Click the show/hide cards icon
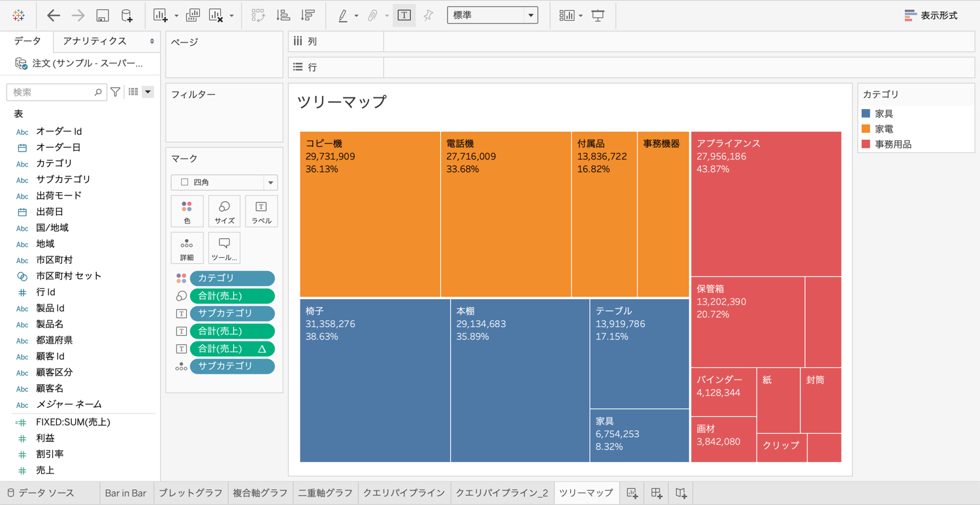Viewport: 980px width, 505px height. pyautogui.click(x=566, y=15)
